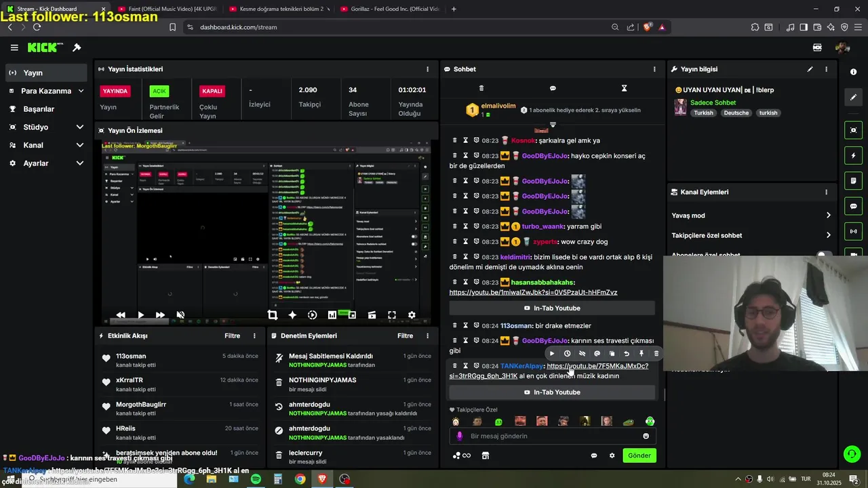Click the trash icon at top of Sohbet panel
This screenshot has width=868, height=488.
[481, 88]
